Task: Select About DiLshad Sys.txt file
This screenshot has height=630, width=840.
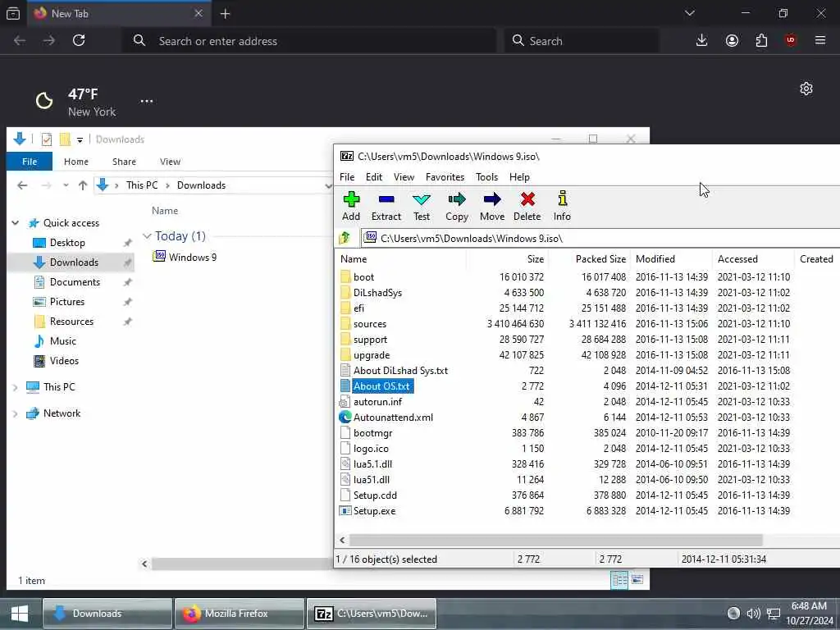Action: point(400,370)
